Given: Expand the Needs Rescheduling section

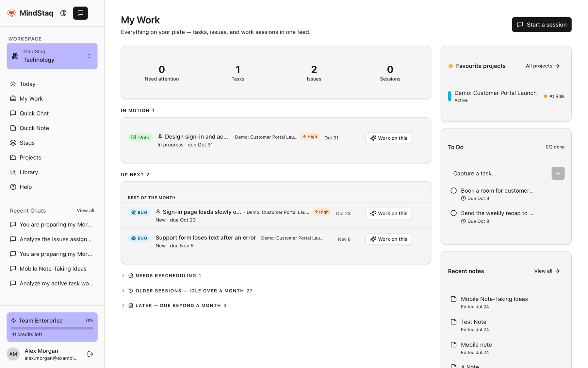Looking at the screenshot, I should (x=162, y=275).
